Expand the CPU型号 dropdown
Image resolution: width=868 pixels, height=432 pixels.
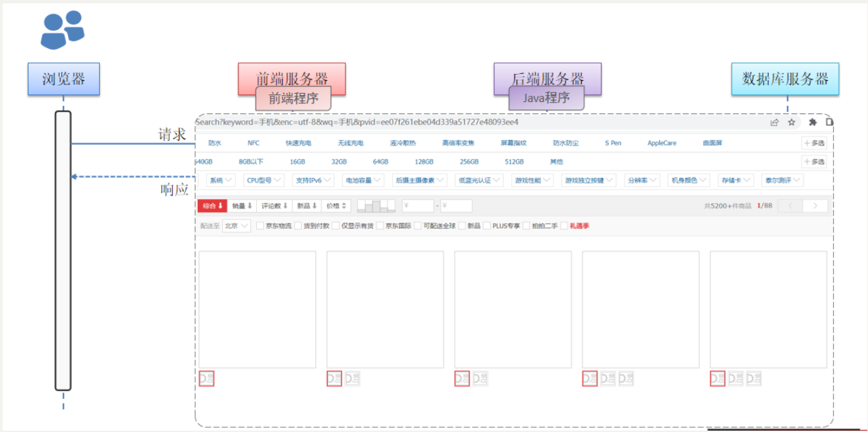coord(263,180)
